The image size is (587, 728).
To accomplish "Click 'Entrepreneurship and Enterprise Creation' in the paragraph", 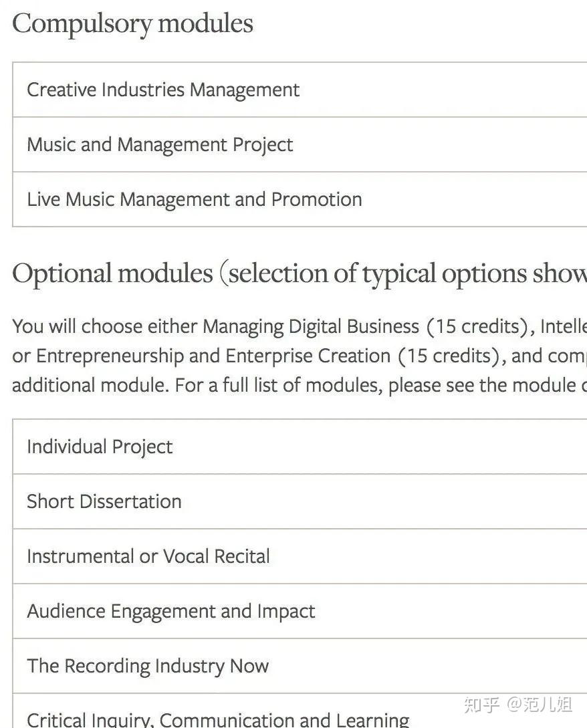I will (x=213, y=356).
